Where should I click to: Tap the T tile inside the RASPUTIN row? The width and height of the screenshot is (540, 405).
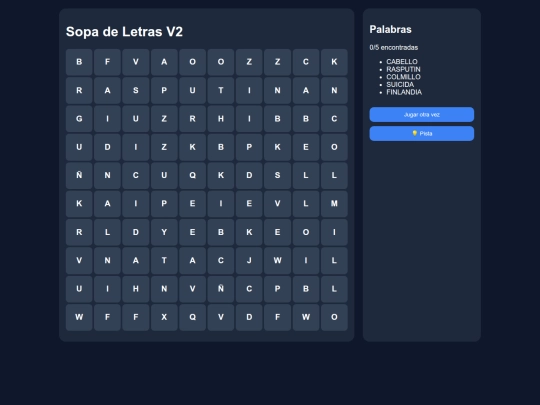point(221,90)
